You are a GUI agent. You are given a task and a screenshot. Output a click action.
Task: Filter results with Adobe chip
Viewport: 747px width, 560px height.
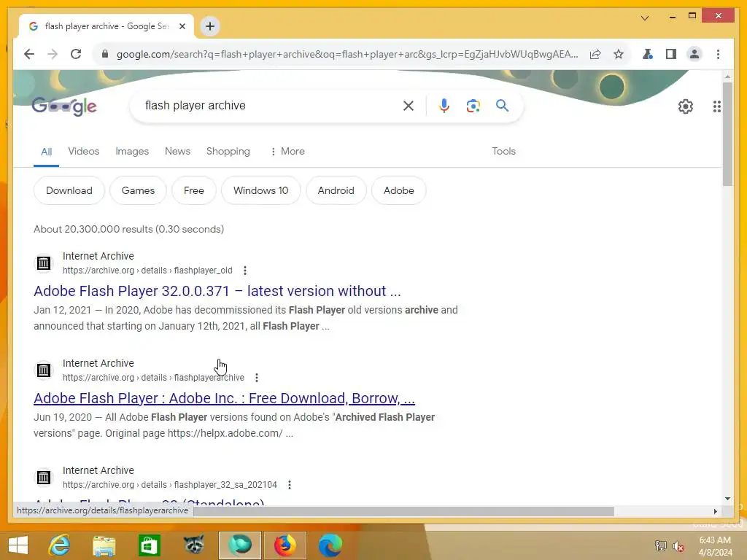[399, 190]
